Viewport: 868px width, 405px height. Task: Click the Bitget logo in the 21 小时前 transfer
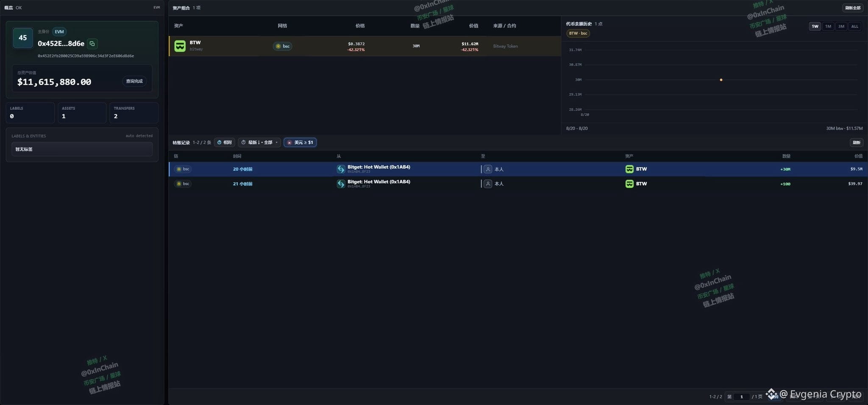click(341, 184)
